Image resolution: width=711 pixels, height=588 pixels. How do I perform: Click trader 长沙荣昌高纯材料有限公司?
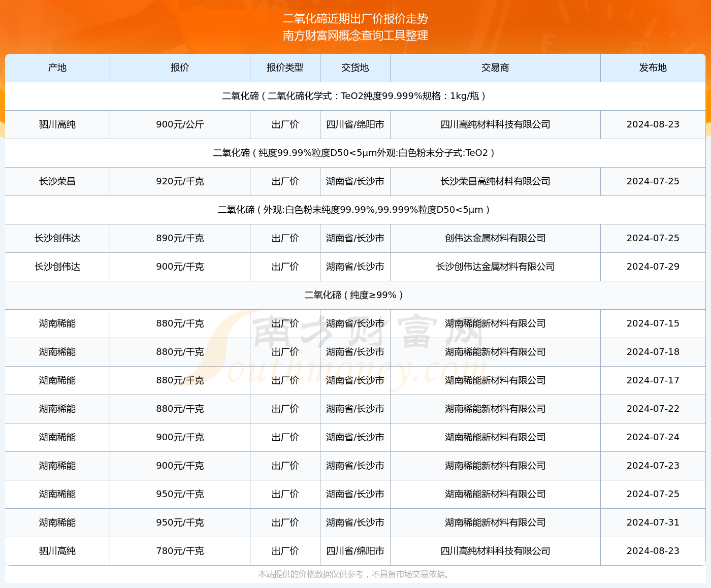coord(495,181)
